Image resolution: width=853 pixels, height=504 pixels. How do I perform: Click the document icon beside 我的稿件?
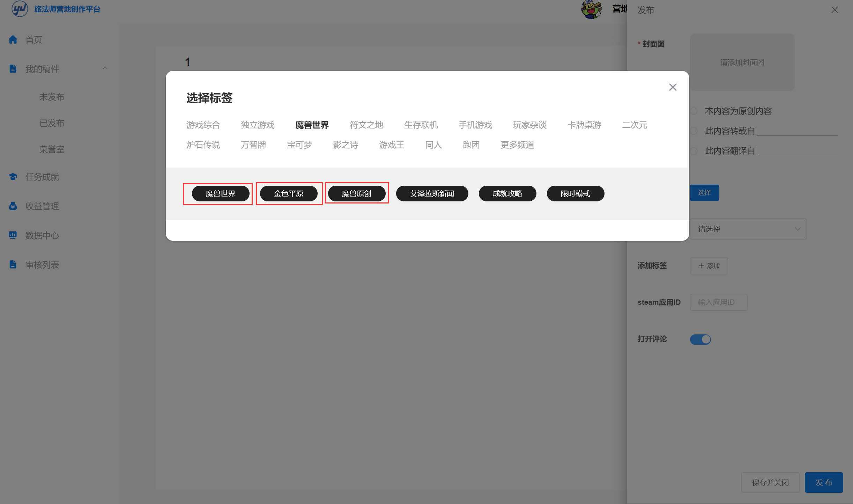pyautogui.click(x=13, y=69)
